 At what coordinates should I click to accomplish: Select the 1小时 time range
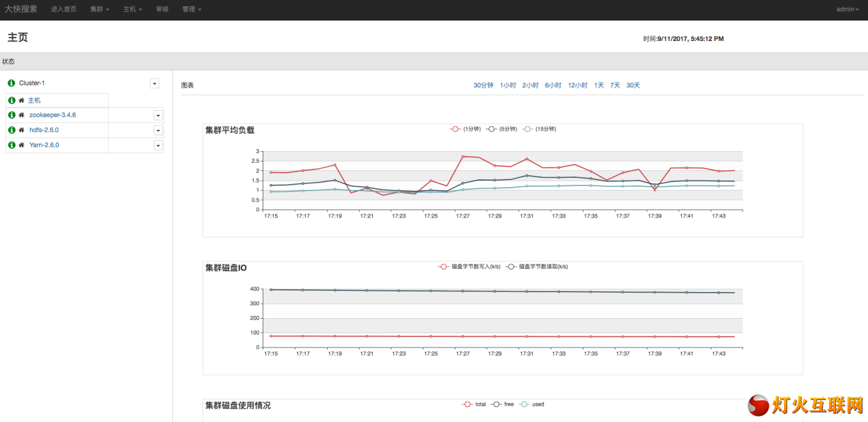pyautogui.click(x=508, y=85)
